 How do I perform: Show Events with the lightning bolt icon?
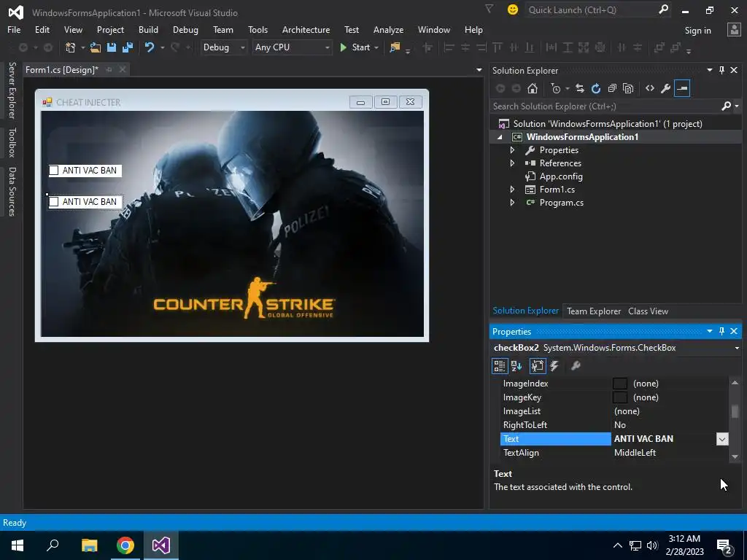pyautogui.click(x=554, y=366)
